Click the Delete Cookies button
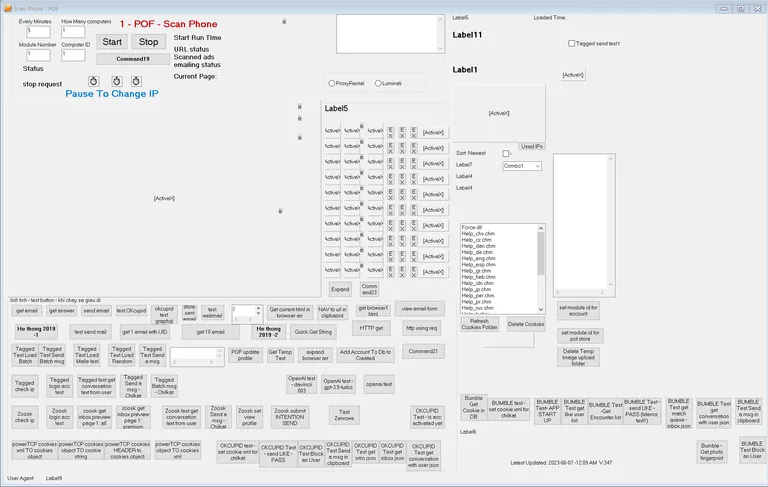This screenshot has height=487, width=768. coord(526,324)
